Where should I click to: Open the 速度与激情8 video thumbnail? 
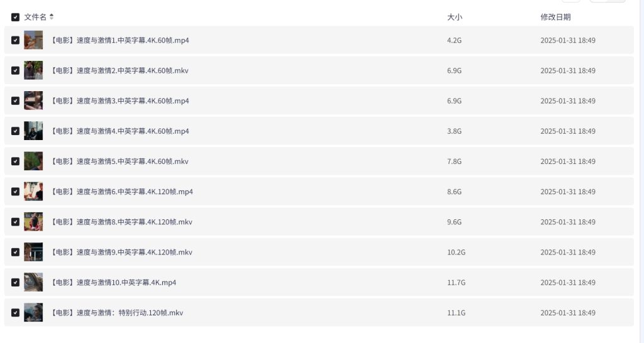tap(33, 222)
